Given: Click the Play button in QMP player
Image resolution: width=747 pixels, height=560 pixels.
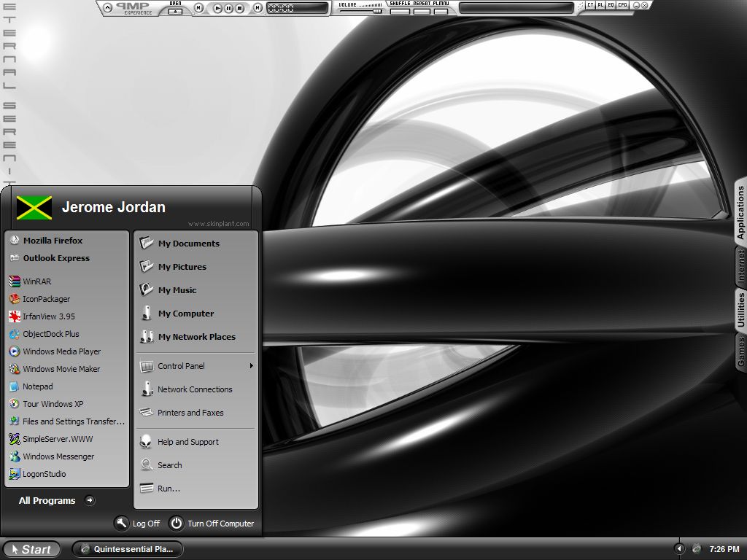Looking at the screenshot, I should 217,8.
